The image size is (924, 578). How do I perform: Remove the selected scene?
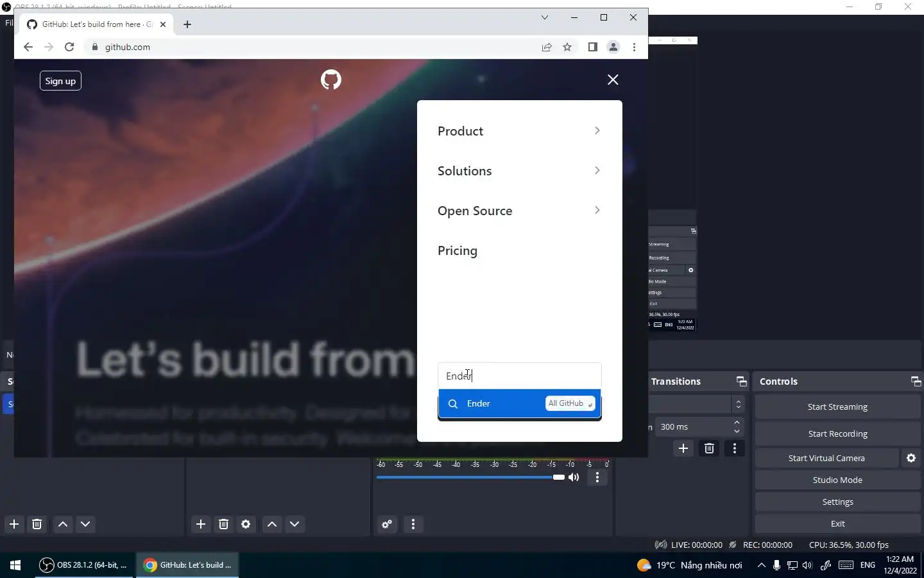tap(37, 524)
